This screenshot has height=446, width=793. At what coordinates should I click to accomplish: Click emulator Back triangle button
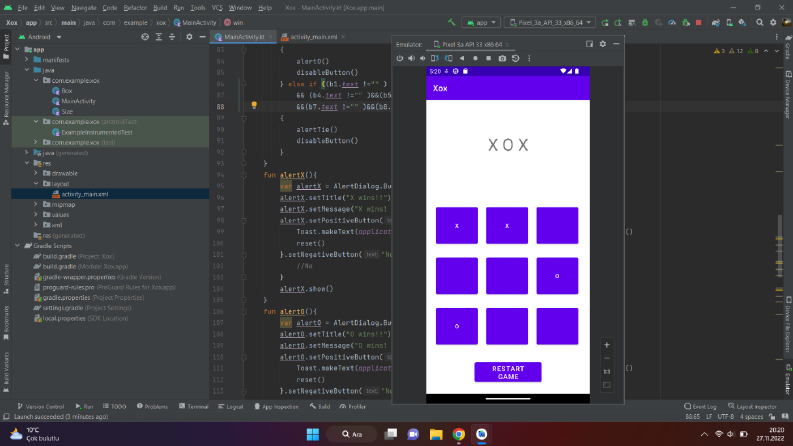pyautogui.click(x=462, y=58)
